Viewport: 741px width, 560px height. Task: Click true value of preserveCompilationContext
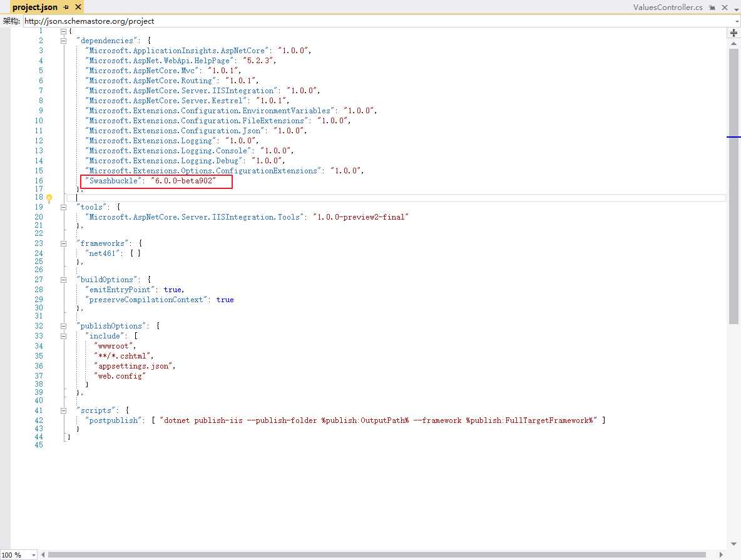pos(225,300)
